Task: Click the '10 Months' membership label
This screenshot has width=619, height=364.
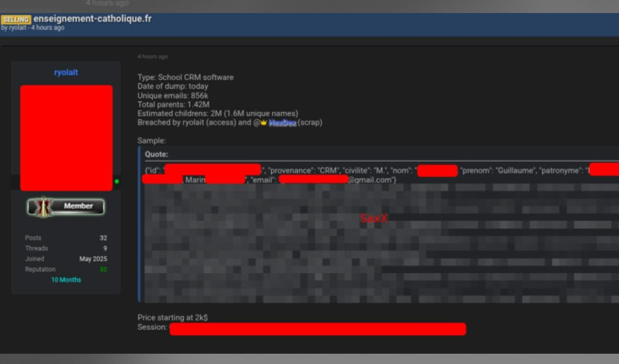Action: [x=66, y=280]
